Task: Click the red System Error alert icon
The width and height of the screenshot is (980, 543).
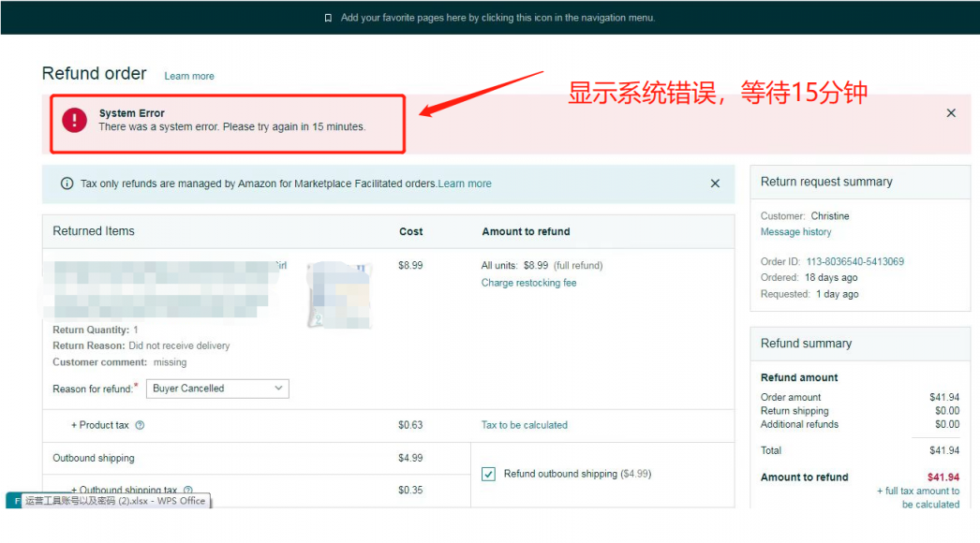Action: tap(75, 120)
